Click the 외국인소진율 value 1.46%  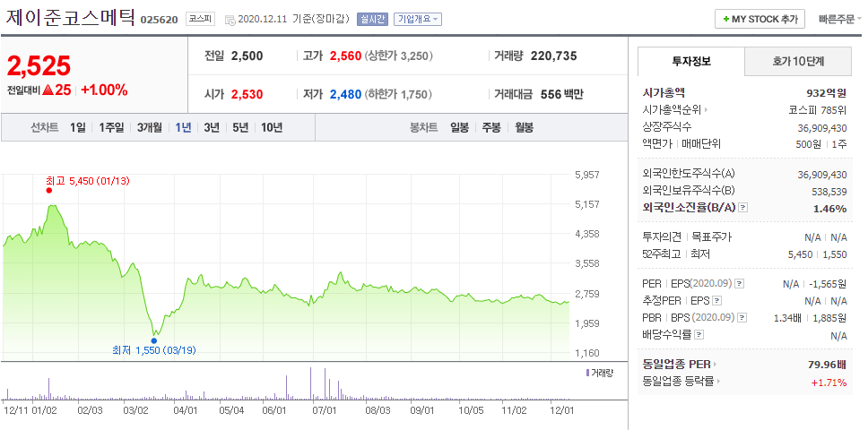[829, 209]
